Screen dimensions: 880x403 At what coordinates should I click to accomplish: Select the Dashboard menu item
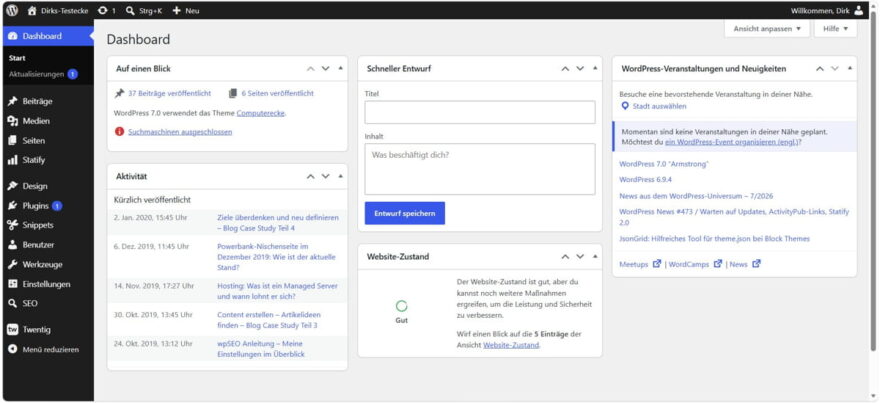click(x=48, y=36)
